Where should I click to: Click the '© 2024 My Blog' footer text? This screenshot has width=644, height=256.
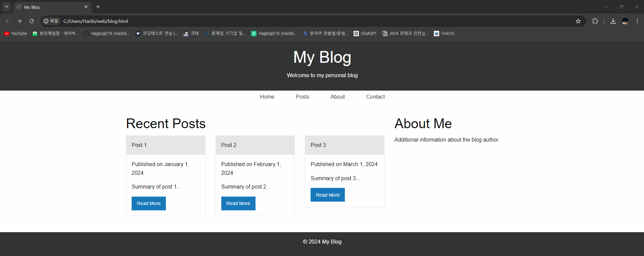click(x=322, y=242)
